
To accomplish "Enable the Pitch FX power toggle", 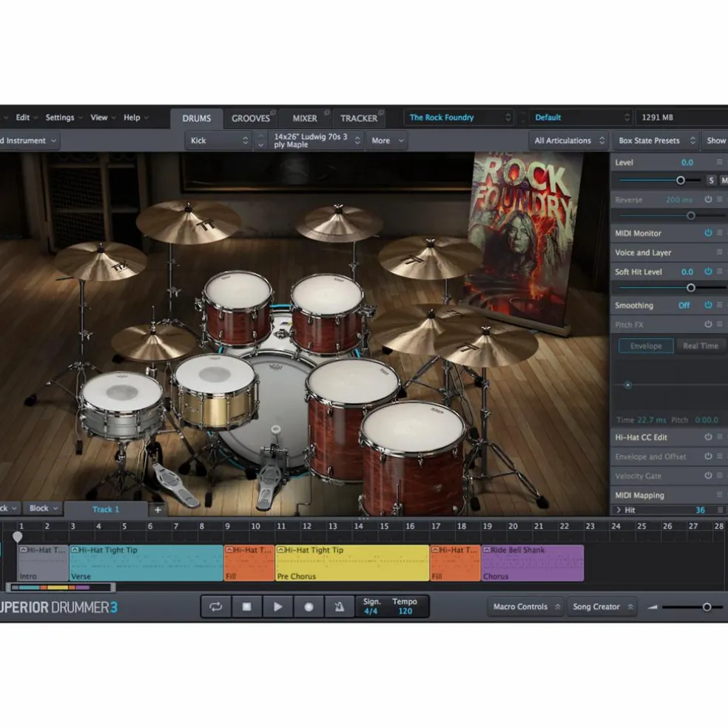I will coord(708,324).
